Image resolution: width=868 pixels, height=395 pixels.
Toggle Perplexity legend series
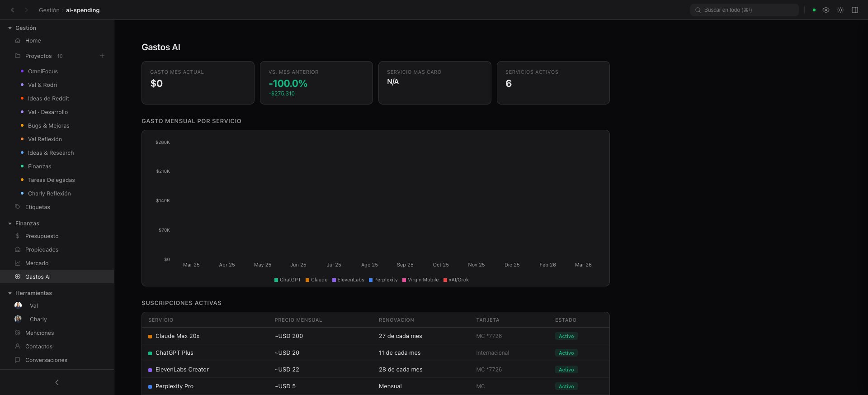pos(383,280)
